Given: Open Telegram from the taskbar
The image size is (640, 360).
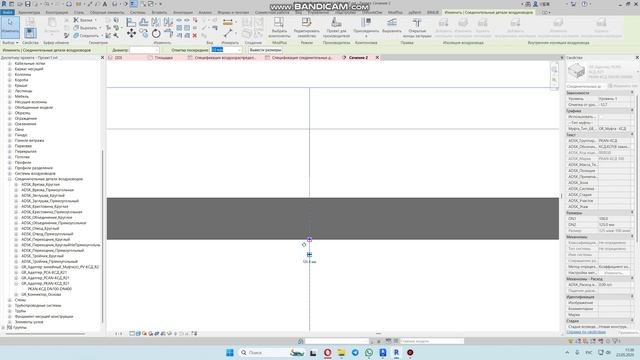Looking at the screenshot, I should coord(355,352).
